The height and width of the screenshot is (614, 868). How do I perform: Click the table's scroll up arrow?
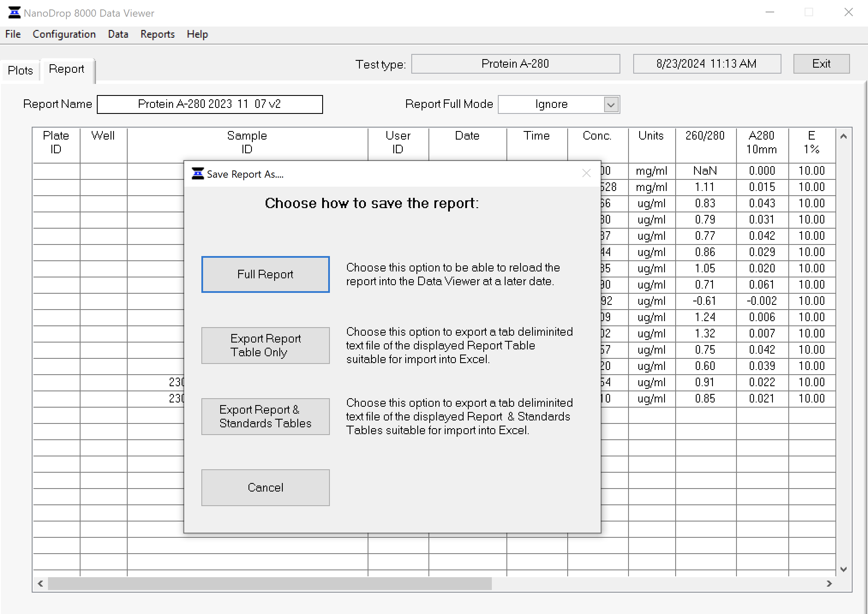(x=844, y=137)
